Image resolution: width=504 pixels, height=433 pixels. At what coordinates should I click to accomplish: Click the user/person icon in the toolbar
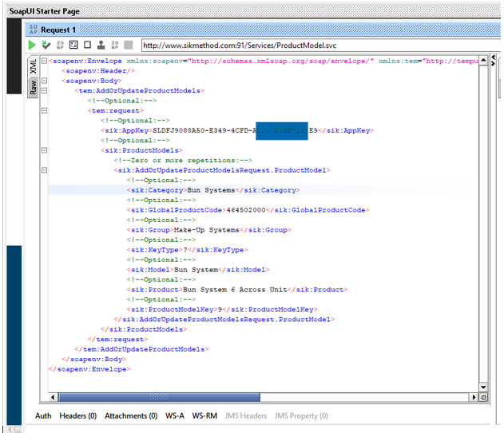coord(101,46)
